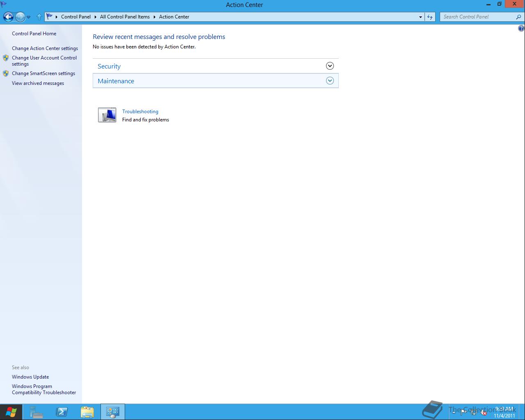Expand the Security section chevron
Screen dimensions: 525x420
pos(330,66)
